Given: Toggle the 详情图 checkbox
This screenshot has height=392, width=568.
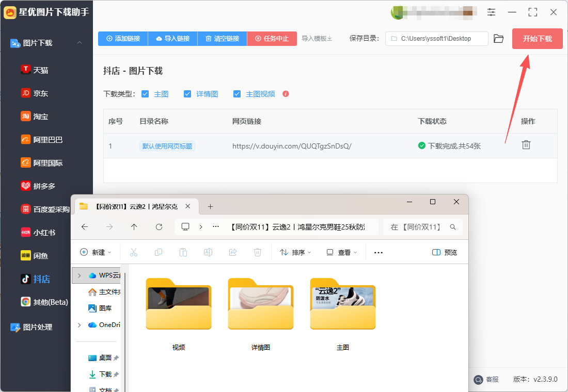Looking at the screenshot, I should click(x=187, y=94).
